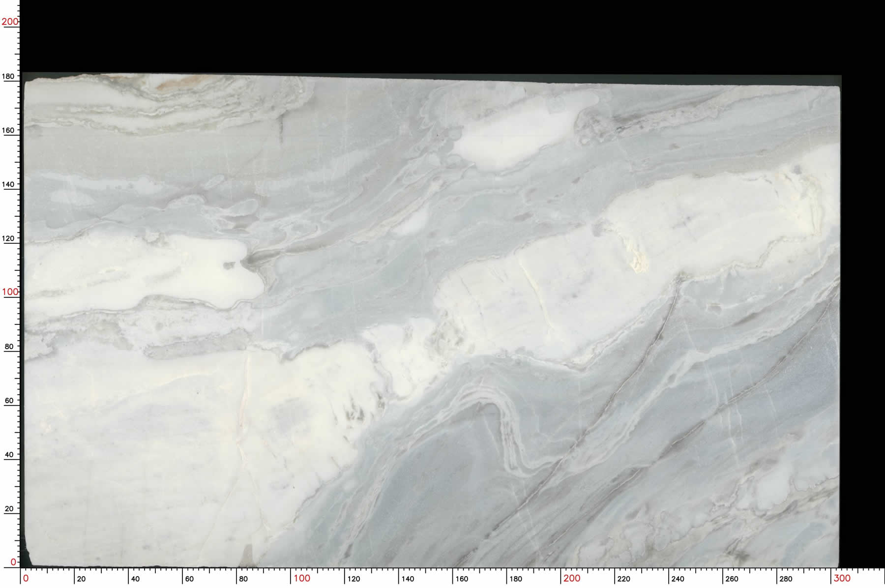Click the 140 label on the vertical ruler
Viewport: 885px width, 588px height.
tap(8, 185)
